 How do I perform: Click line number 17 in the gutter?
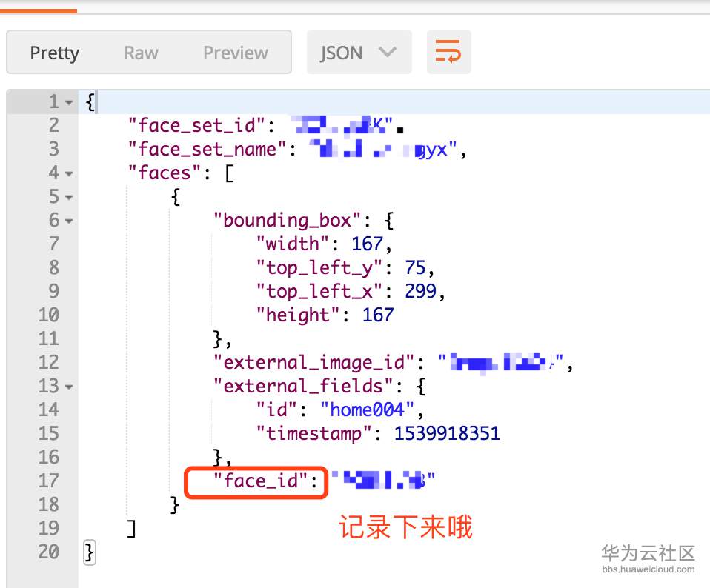[x=49, y=481]
